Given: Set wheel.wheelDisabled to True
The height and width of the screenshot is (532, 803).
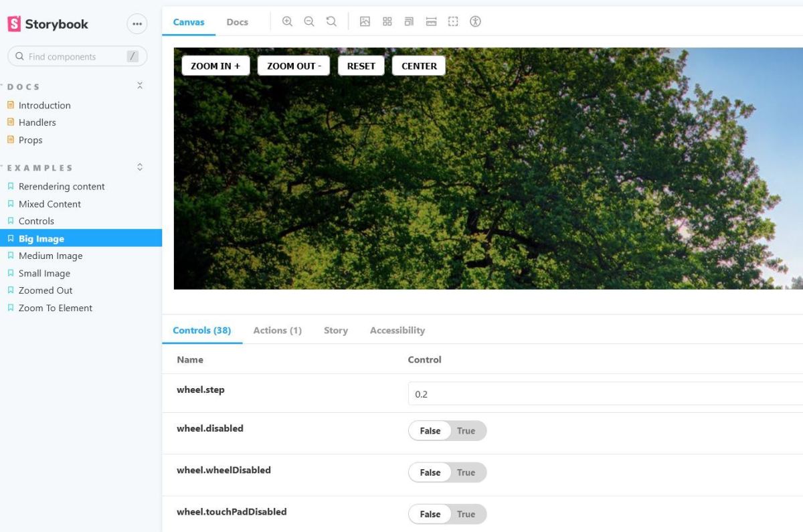Looking at the screenshot, I should (466, 472).
